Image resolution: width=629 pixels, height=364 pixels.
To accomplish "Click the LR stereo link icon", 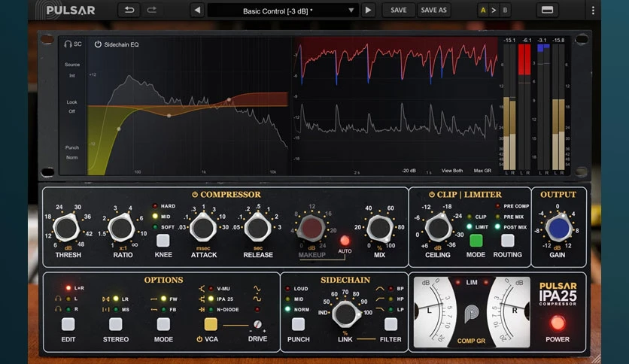I will 106,299.
